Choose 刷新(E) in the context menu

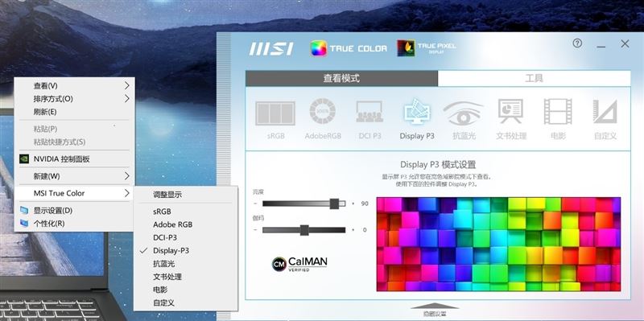74,112
